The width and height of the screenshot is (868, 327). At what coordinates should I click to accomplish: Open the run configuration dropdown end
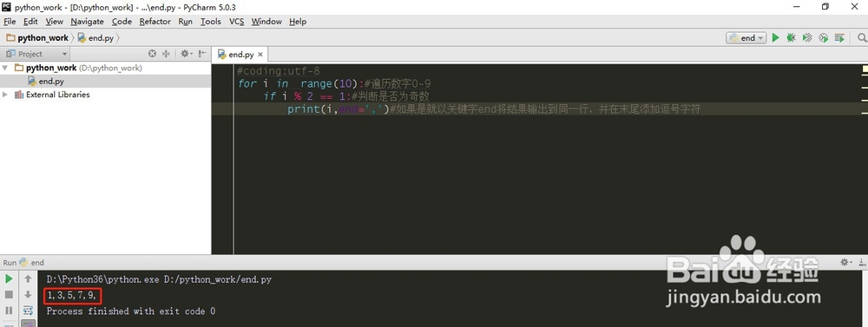point(746,37)
